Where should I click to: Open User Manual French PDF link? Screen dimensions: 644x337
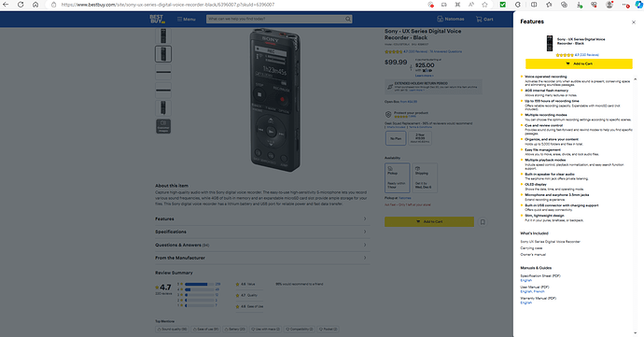pyautogui.click(x=539, y=291)
